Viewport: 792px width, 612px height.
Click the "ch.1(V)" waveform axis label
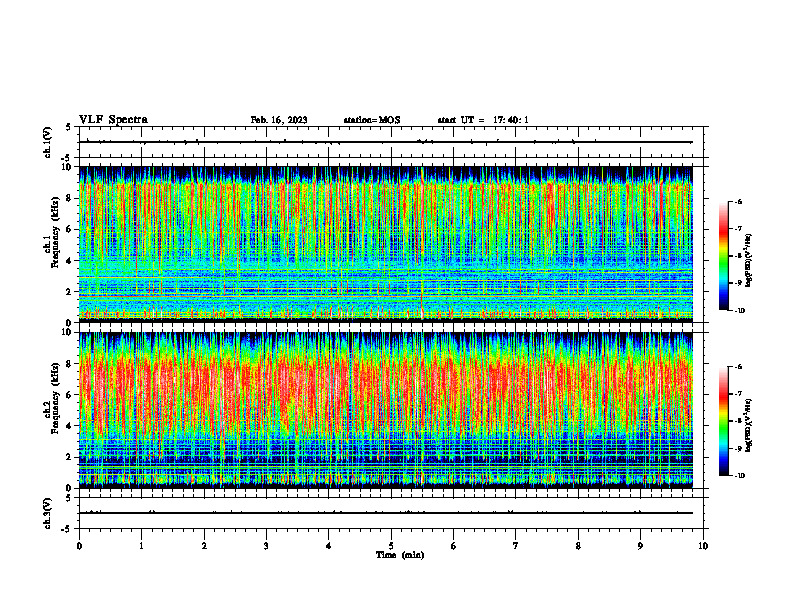tap(47, 142)
